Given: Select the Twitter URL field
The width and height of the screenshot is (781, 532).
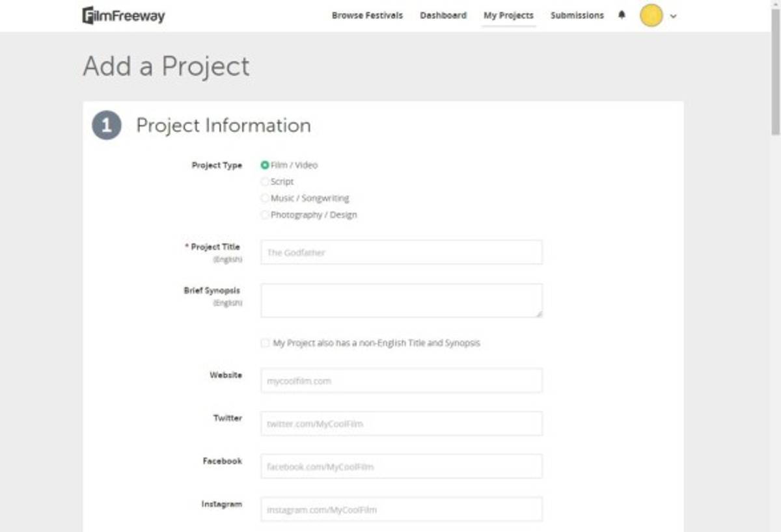Looking at the screenshot, I should 401,423.
